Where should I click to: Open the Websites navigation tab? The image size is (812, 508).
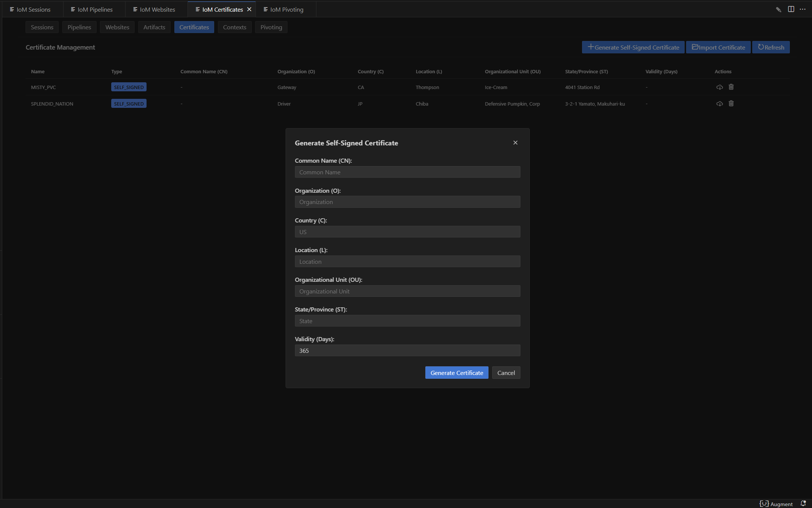pos(117,27)
